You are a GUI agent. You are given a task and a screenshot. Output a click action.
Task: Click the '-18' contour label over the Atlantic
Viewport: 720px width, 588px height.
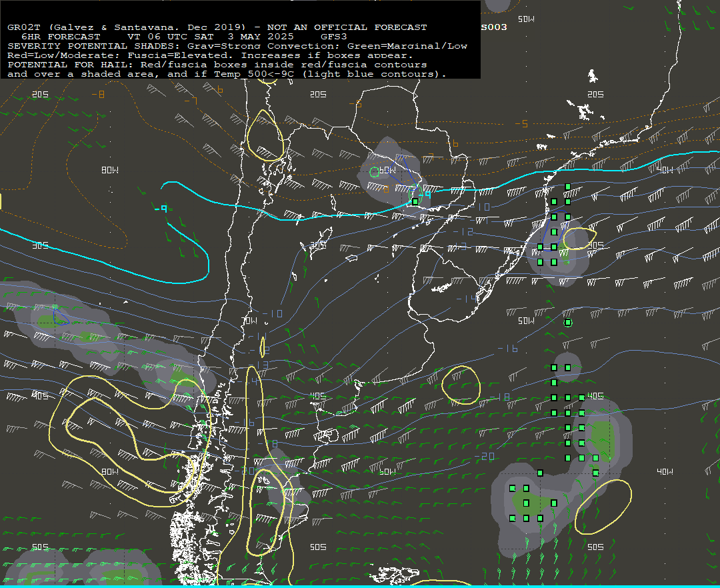499,397
